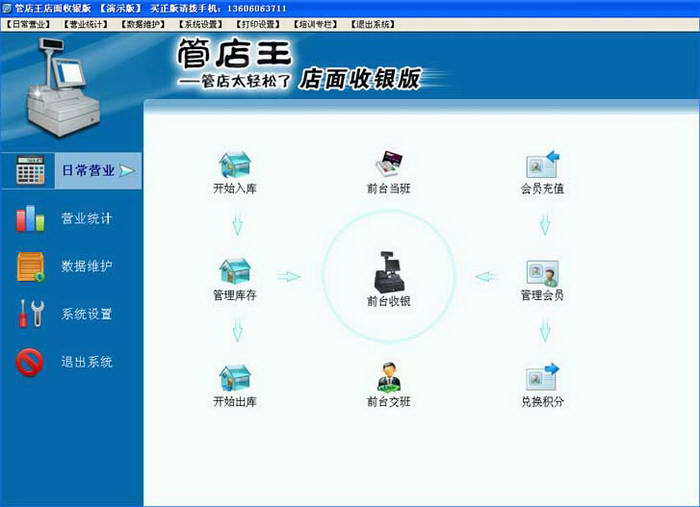Click the 管理库存 text label
The width and height of the screenshot is (700, 507).
point(235,295)
